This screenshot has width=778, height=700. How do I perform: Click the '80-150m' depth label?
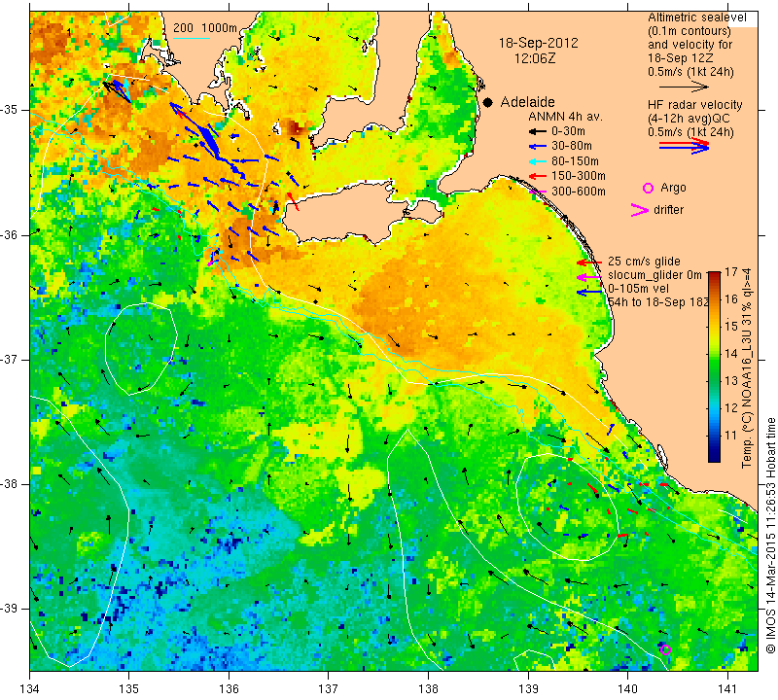coord(575,161)
